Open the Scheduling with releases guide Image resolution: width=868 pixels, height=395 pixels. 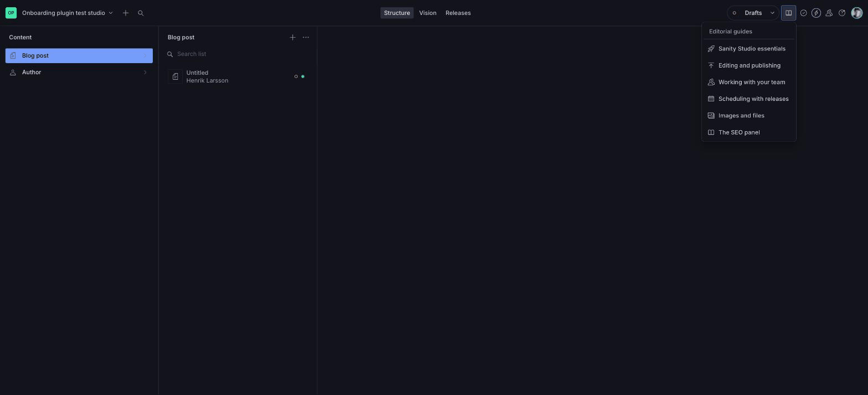(749, 99)
